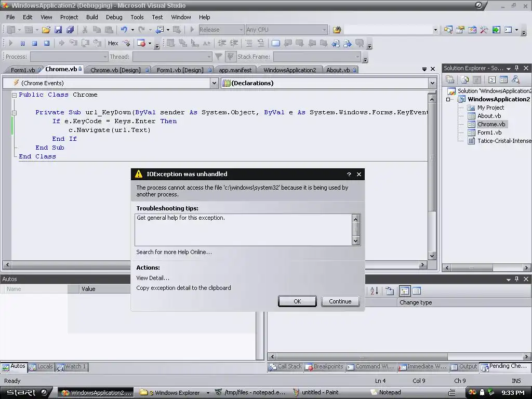Click Copy exception detail to the clipboard
Screen dimensions: 532x399
coord(183,288)
